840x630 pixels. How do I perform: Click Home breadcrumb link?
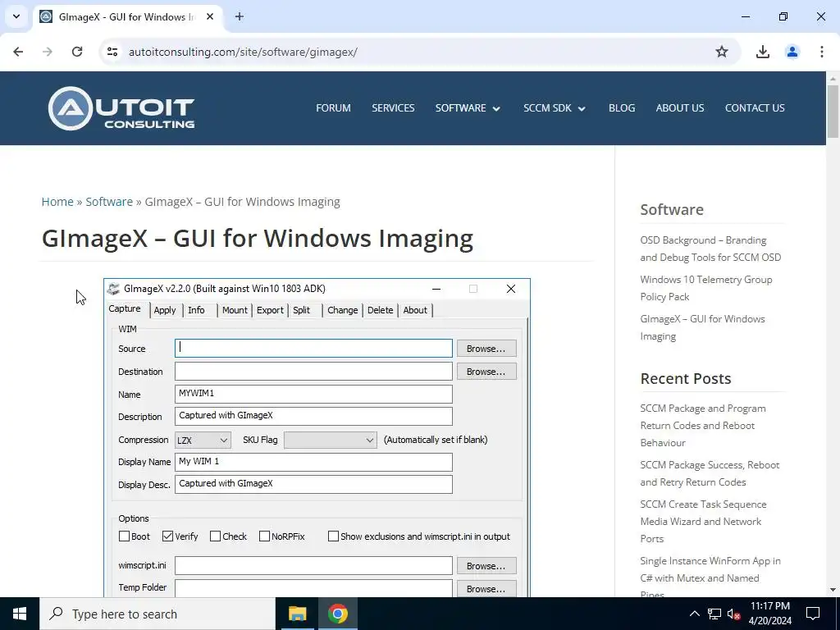click(x=57, y=202)
